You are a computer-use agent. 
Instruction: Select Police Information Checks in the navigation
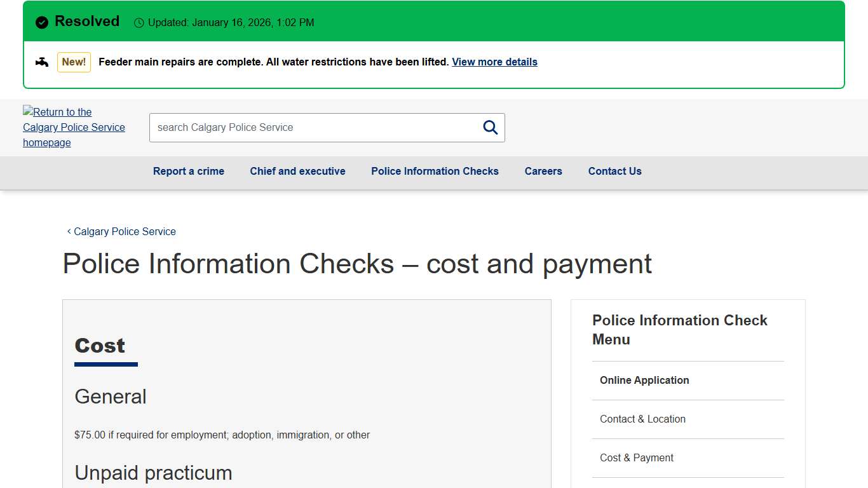coord(435,171)
